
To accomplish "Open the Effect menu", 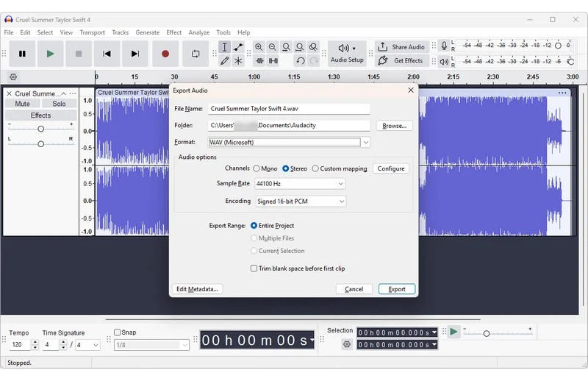I will tap(173, 32).
